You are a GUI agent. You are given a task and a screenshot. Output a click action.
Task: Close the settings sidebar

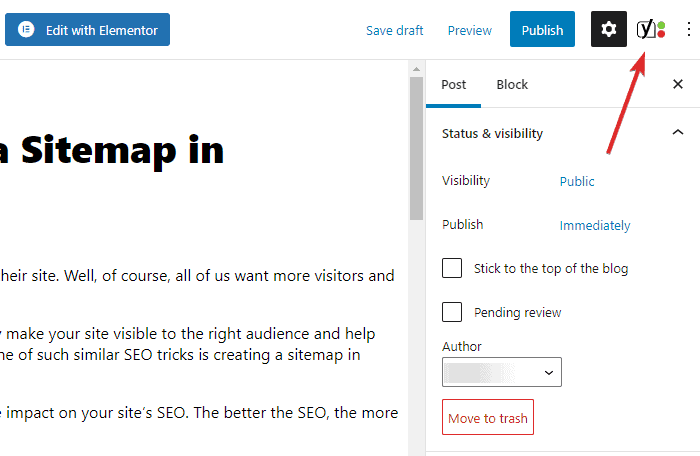click(678, 85)
